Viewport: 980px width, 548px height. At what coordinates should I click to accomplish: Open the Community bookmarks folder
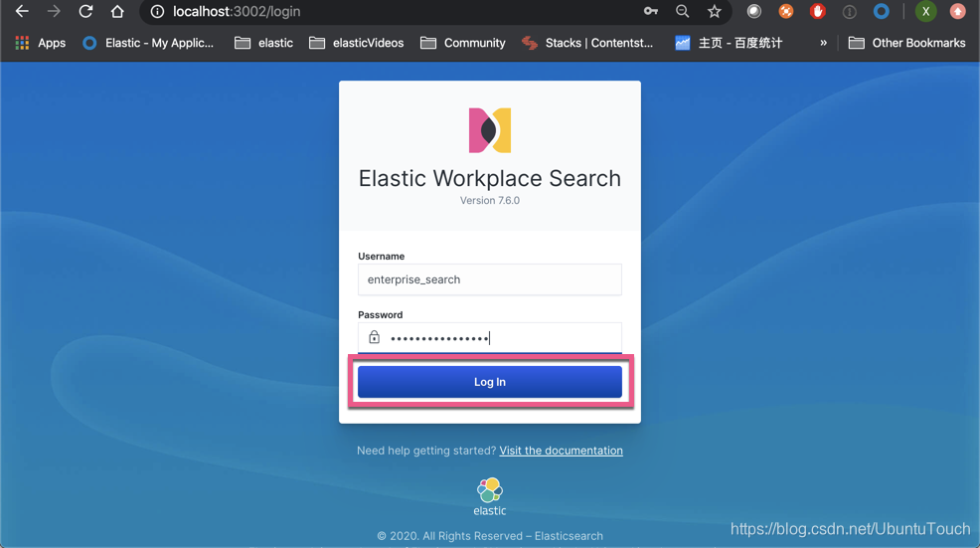pyautogui.click(x=462, y=43)
